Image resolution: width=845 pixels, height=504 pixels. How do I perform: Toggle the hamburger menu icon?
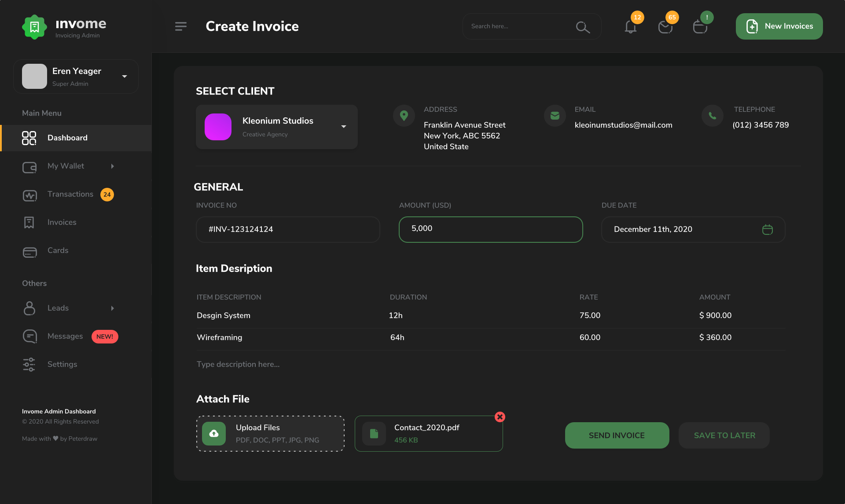point(180,26)
